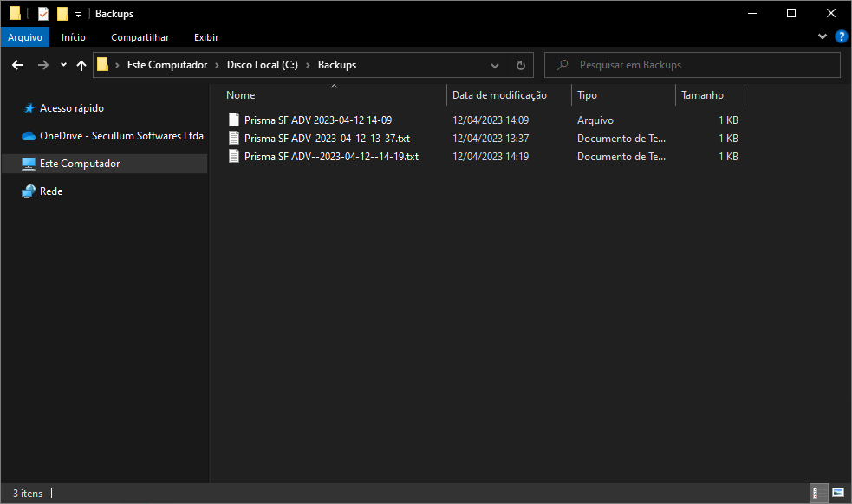Switch to details view in status bar
Viewport: 852px width, 504px height.
(x=817, y=493)
